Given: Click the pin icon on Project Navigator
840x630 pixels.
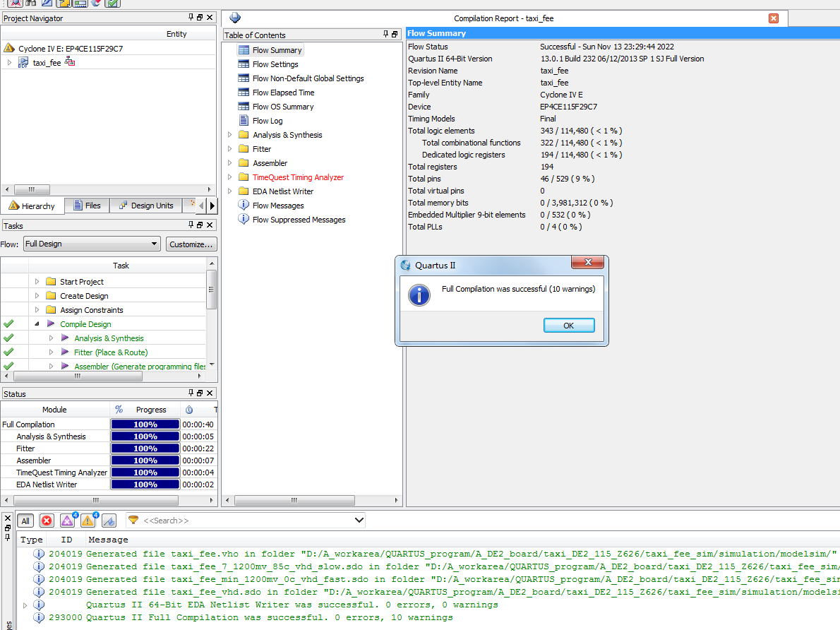Looking at the screenshot, I should 191,18.
